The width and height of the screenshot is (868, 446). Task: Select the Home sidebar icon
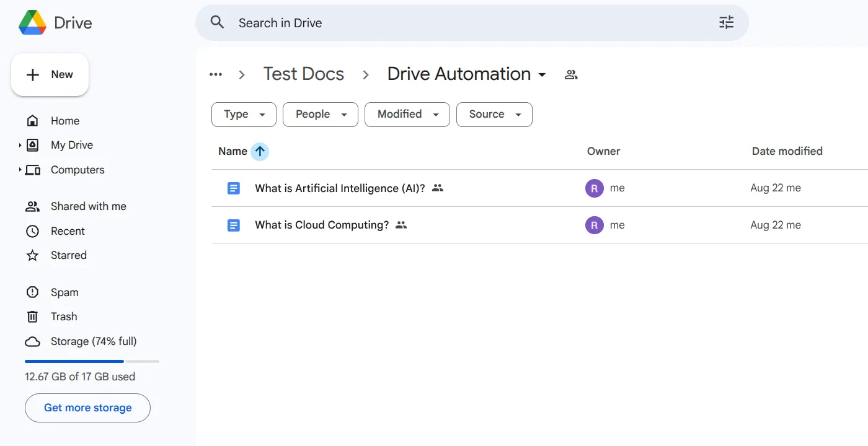click(x=32, y=120)
